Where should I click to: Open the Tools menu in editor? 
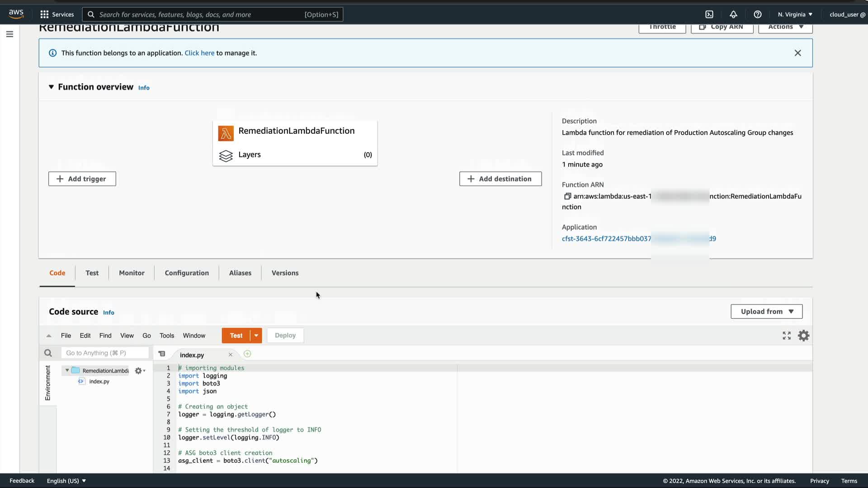[166, 336]
